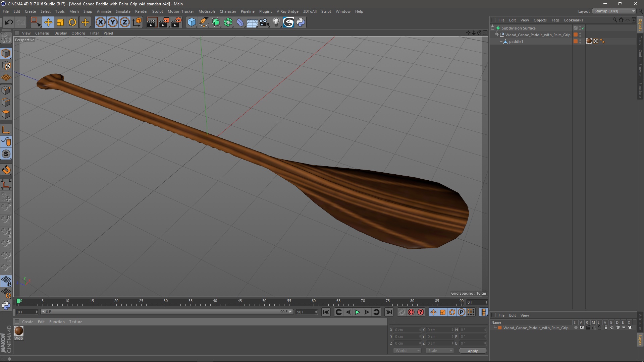Go to start of animation
This screenshot has width=644, height=362.
click(x=326, y=312)
